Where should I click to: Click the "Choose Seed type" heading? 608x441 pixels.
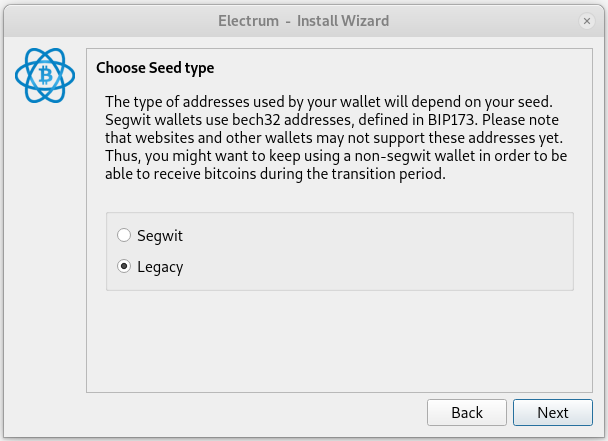tap(155, 68)
